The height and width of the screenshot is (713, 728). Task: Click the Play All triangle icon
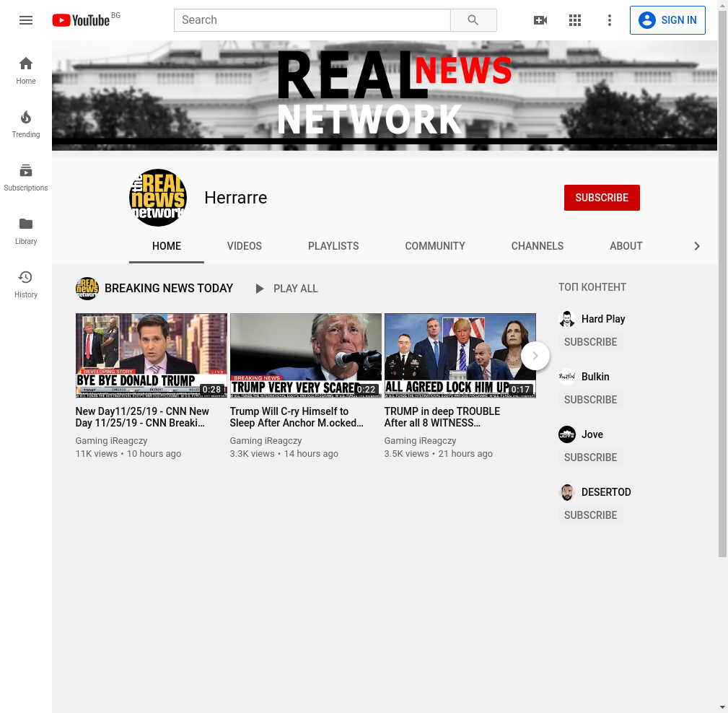pyautogui.click(x=260, y=289)
